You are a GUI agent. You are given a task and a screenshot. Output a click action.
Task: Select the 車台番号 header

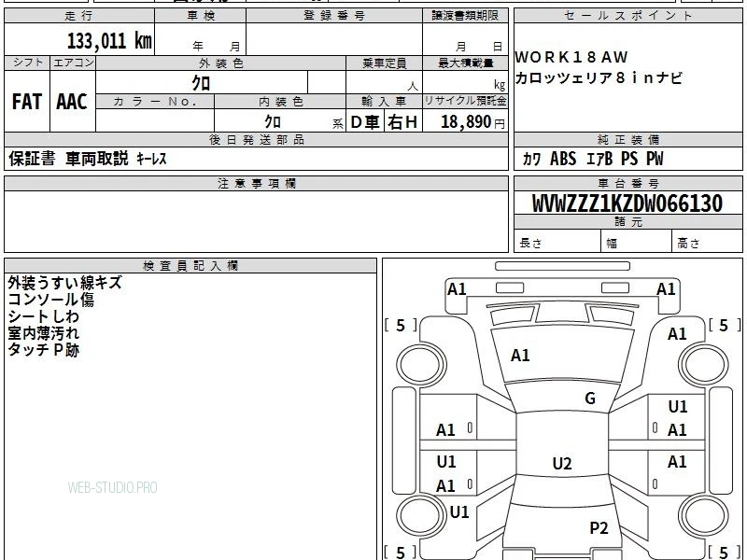pyautogui.click(x=627, y=183)
